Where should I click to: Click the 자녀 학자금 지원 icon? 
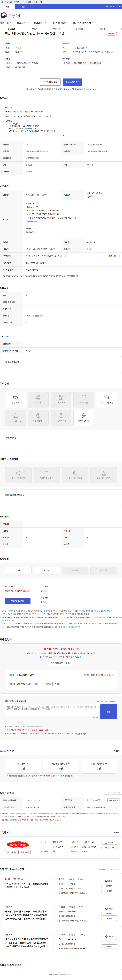coord(106,399)
